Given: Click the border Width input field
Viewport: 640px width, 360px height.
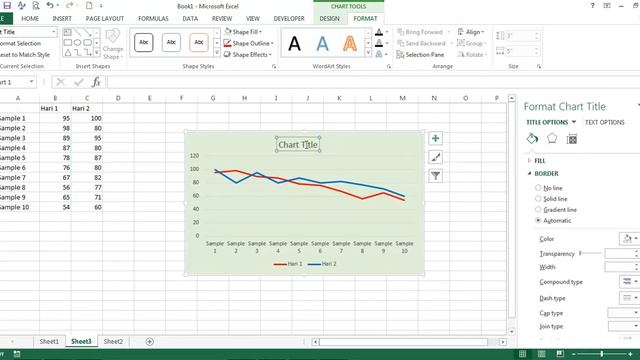Looking at the screenshot, I should tap(621, 267).
